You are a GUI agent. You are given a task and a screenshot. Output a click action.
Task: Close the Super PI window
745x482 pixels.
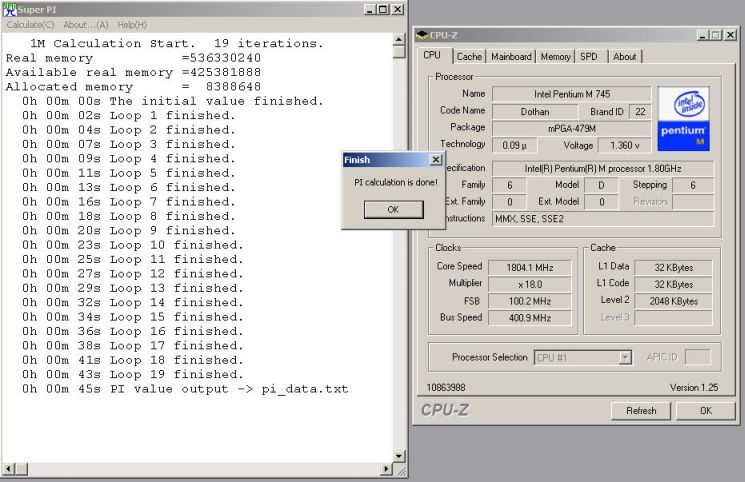point(398,9)
